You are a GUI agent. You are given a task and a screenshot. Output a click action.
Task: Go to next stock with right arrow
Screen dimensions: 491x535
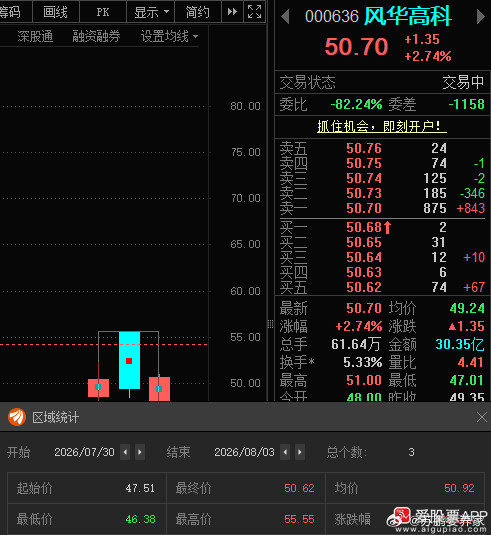click(x=480, y=17)
